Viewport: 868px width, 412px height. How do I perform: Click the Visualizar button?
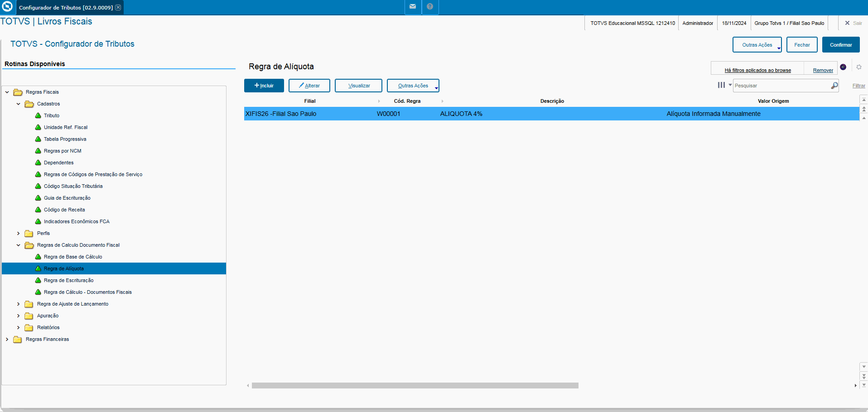coord(359,86)
